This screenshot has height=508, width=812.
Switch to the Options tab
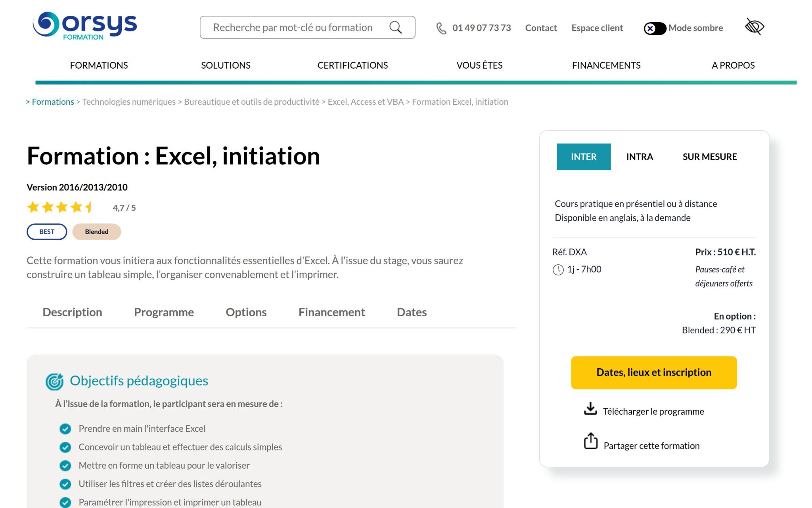click(x=246, y=312)
